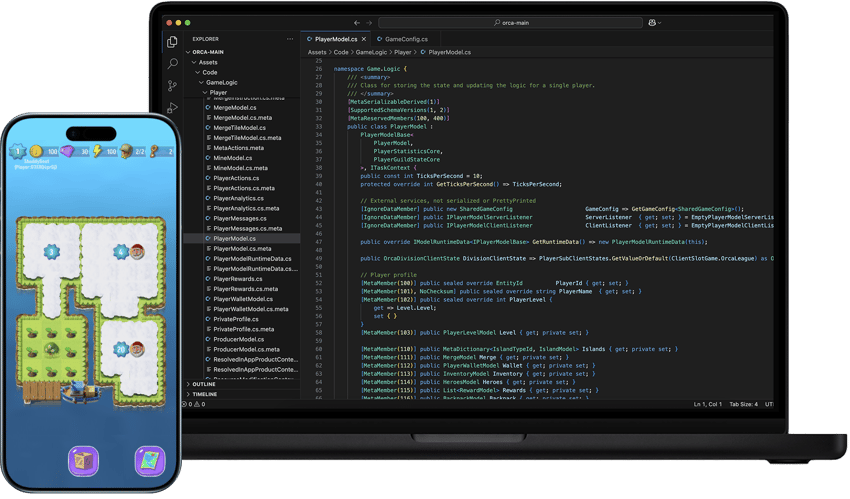Collapse the GameLogic folder
Image resolution: width=850 pixels, height=499 pixels.
[221, 82]
